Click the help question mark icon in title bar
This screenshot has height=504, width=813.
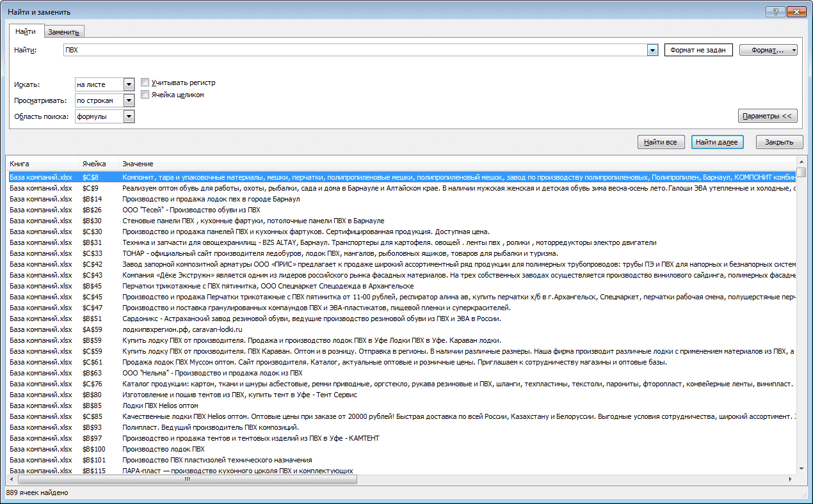pyautogui.click(x=775, y=12)
